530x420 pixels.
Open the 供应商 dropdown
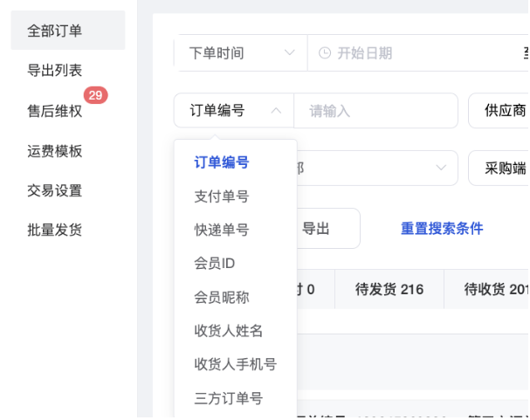click(498, 111)
